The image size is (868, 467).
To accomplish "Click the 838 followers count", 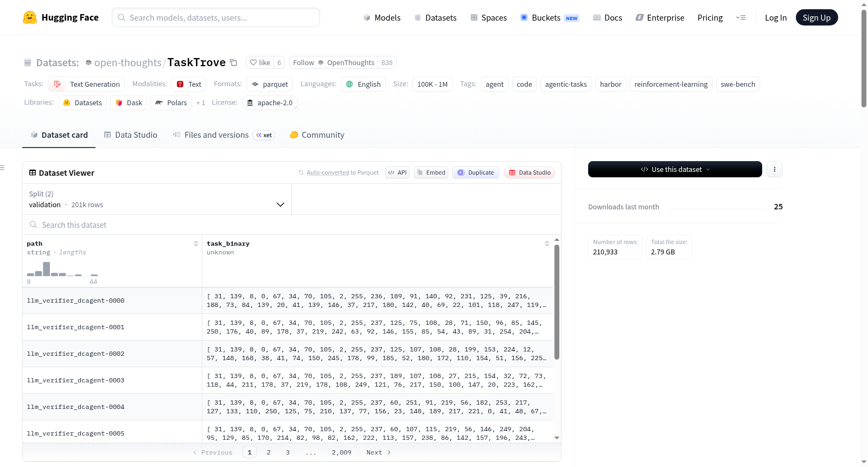I will tap(387, 62).
